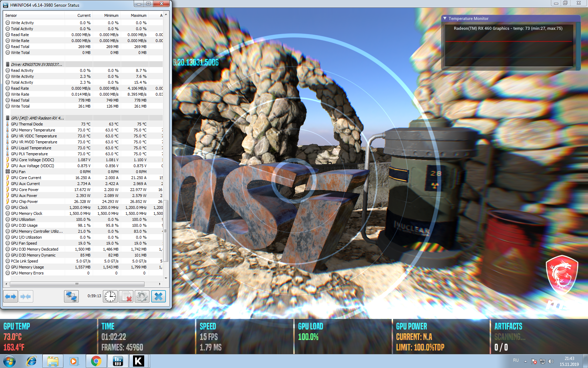The height and width of the screenshot is (368, 588).
Task: Click the 15 FPS reading in Kombustor
Action: tap(209, 337)
